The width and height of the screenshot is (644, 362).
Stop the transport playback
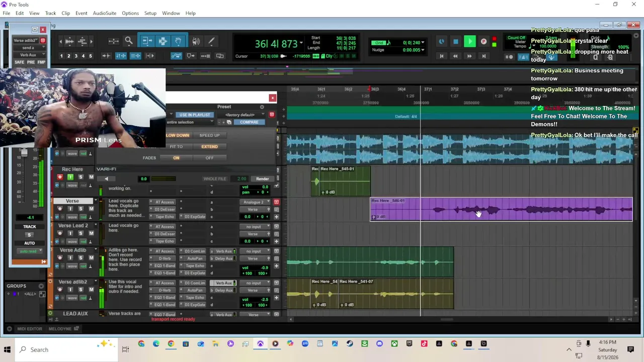pyautogui.click(x=455, y=42)
